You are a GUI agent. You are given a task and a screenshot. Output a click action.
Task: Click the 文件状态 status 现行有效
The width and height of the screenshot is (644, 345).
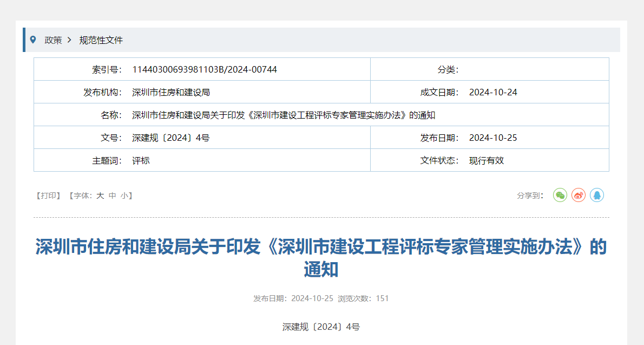486,160
